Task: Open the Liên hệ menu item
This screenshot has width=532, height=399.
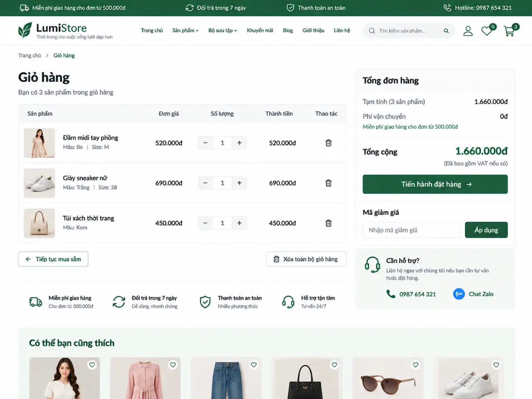Action: (342, 30)
